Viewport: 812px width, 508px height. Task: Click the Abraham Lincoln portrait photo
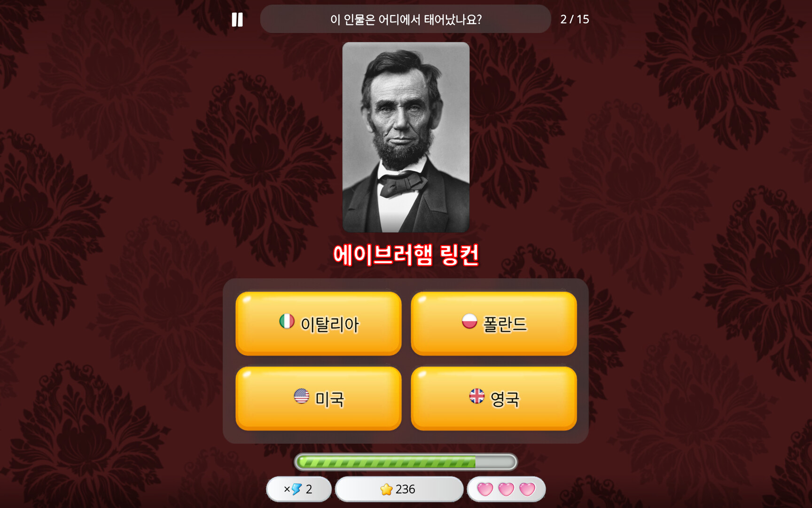406,137
